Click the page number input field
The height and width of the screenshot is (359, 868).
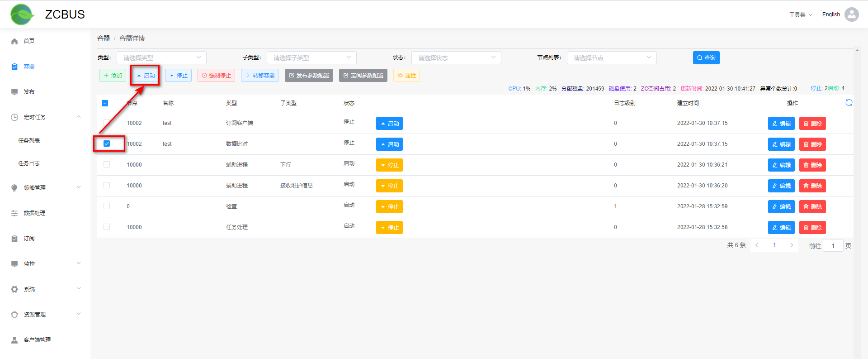[x=833, y=246]
